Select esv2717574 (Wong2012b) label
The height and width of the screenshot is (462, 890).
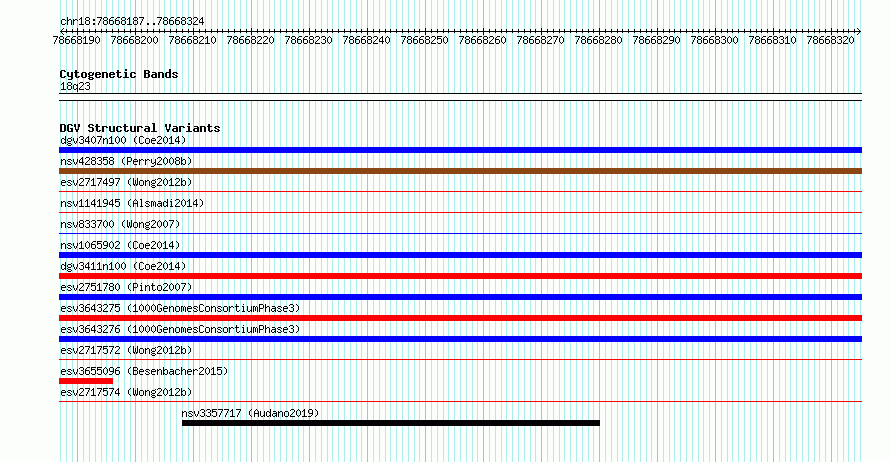(x=126, y=392)
